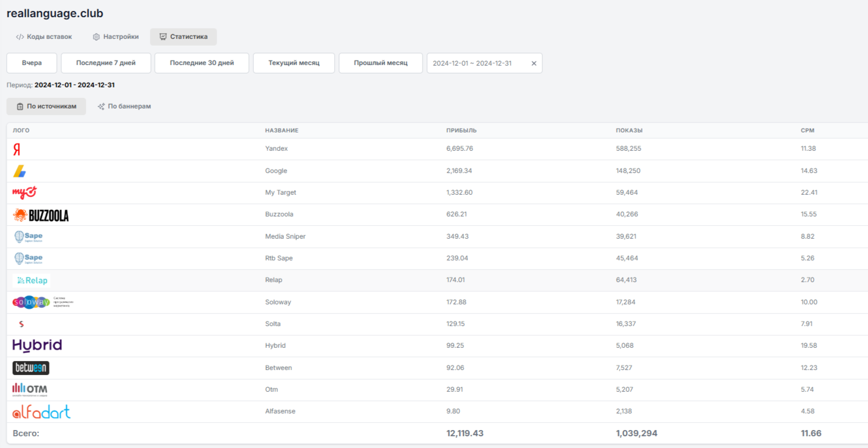Click the Between logo
This screenshot has height=448, width=868.
point(31,368)
